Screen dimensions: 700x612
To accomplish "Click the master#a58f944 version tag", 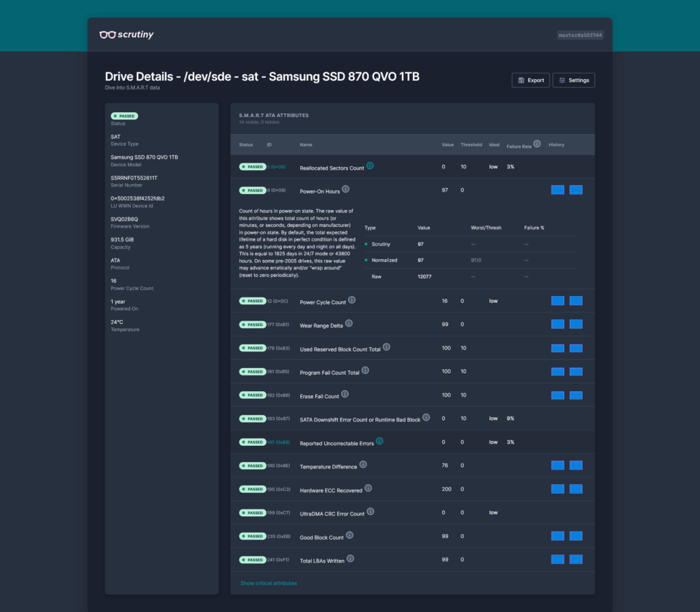I will tap(580, 35).
